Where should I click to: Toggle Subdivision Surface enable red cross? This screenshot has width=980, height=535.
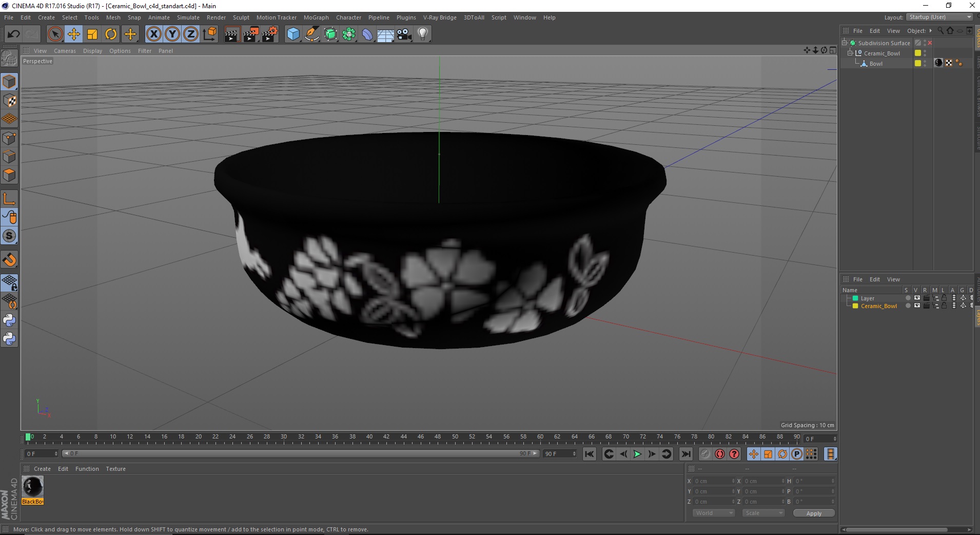pos(930,43)
